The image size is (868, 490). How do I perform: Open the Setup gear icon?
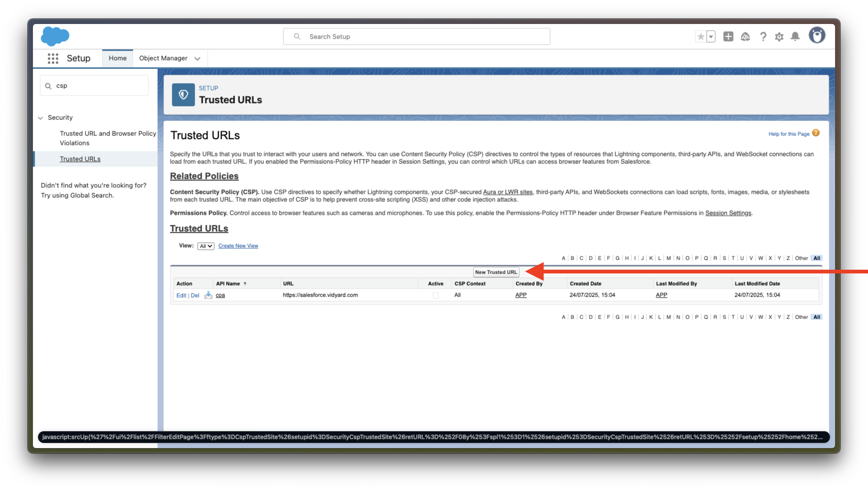point(779,36)
